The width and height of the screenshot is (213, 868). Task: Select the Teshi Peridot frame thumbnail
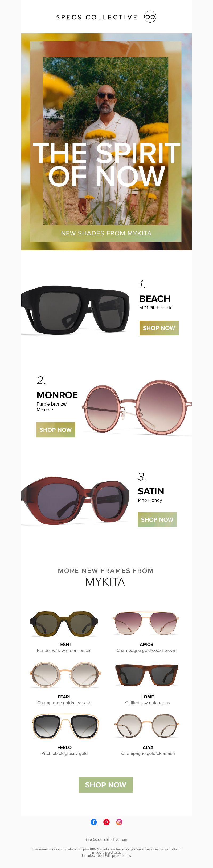coord(64,623)
